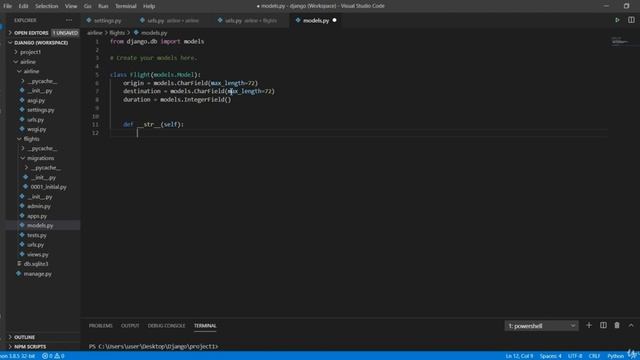Change encoding via UTF-8 status item

tap(575, 356)
